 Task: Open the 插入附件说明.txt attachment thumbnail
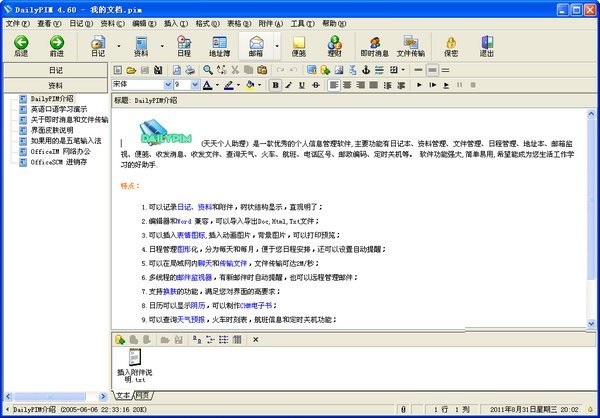click(135, 365)
